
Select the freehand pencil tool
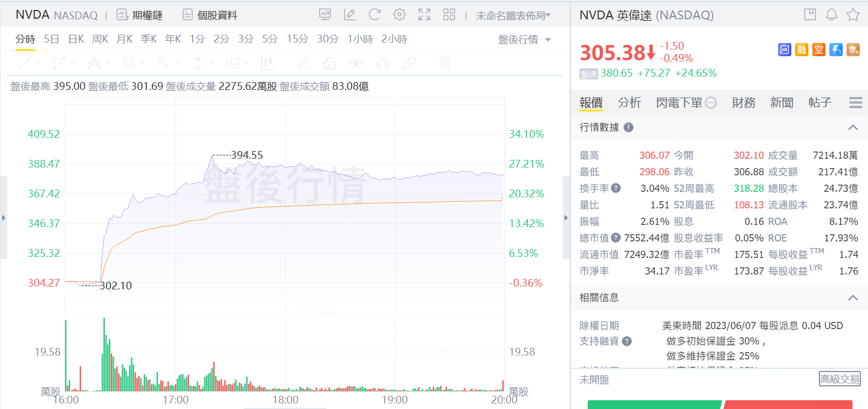coord(302,63)
